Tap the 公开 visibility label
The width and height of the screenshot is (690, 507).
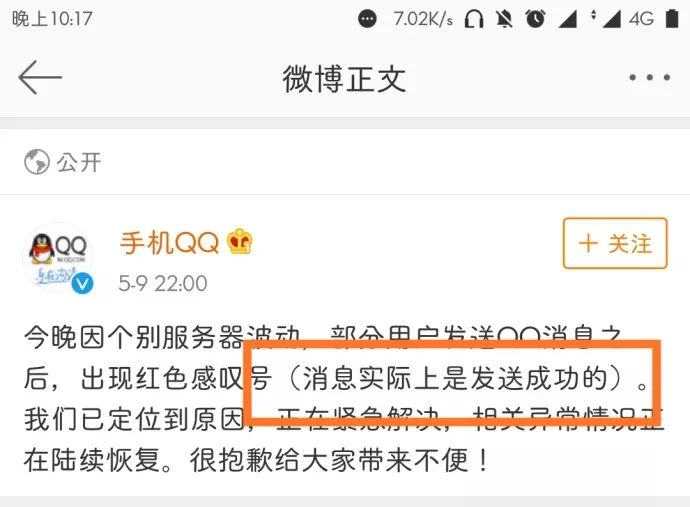pos(79,162)
